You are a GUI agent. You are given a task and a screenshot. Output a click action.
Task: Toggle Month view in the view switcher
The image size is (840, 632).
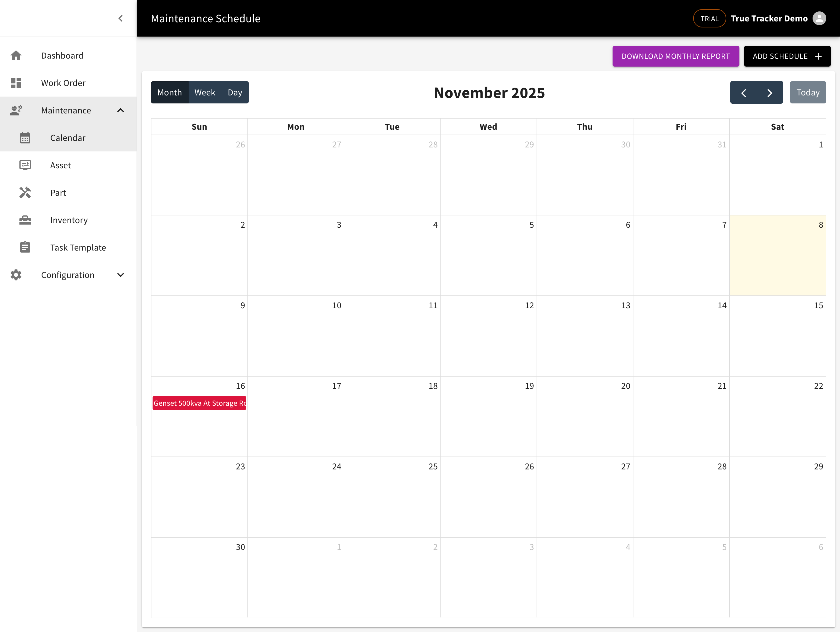[x=169, y=92]
